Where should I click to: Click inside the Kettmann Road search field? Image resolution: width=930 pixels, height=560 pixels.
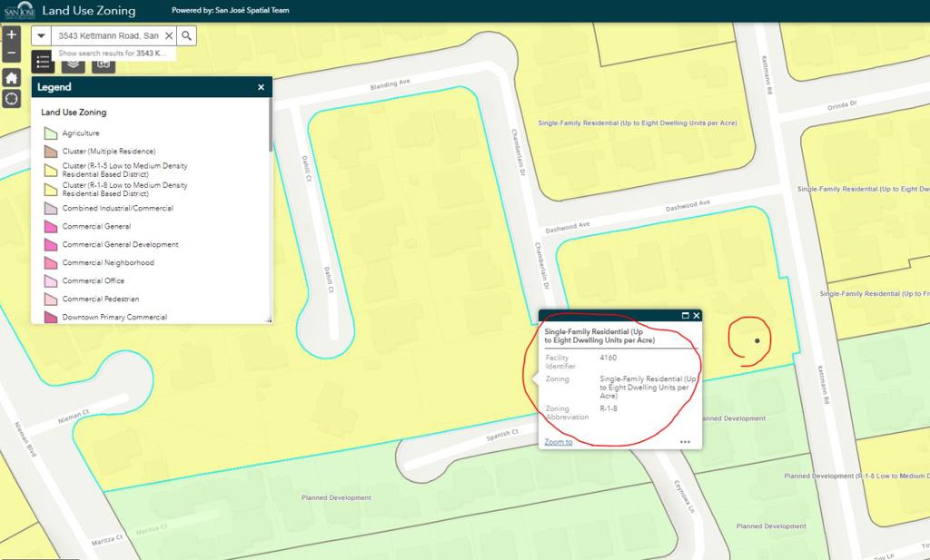click(x=108, y=35)
